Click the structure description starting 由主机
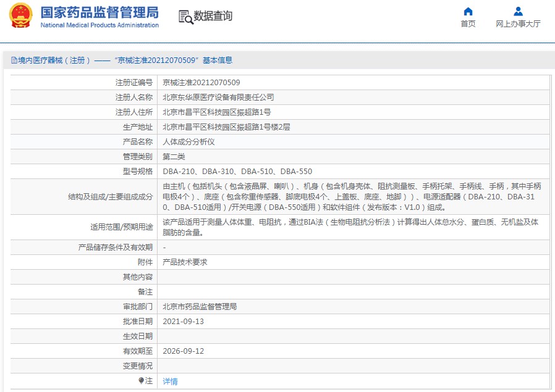This screenshot has width=555, height=392. (x=352, y=197)
